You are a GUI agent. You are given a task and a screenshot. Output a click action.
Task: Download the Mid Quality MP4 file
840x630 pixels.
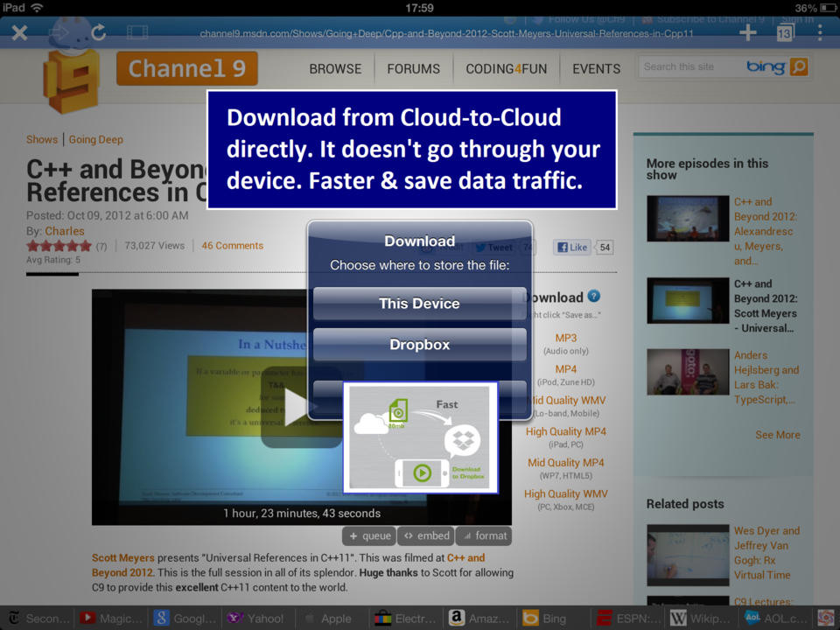coord(566,462)
